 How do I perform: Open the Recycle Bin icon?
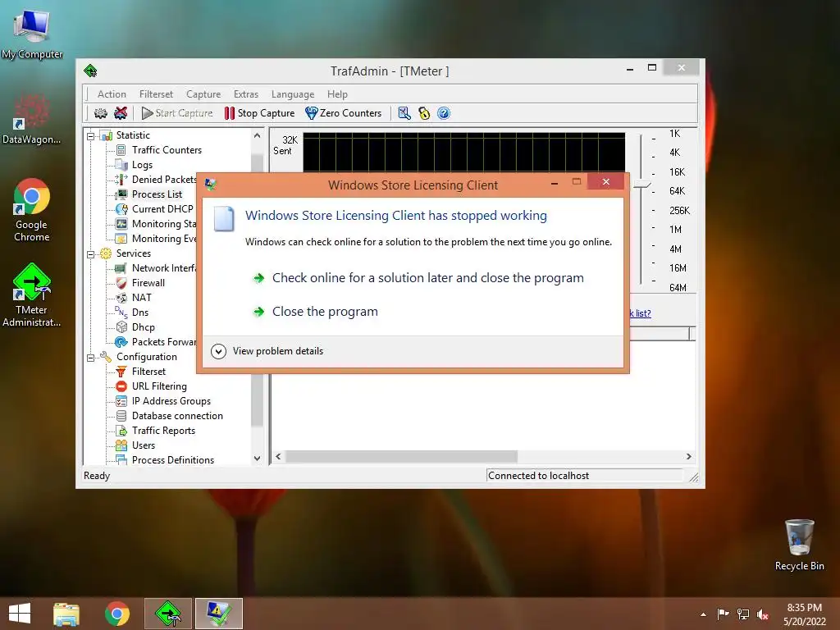click(x=799, y=546)
